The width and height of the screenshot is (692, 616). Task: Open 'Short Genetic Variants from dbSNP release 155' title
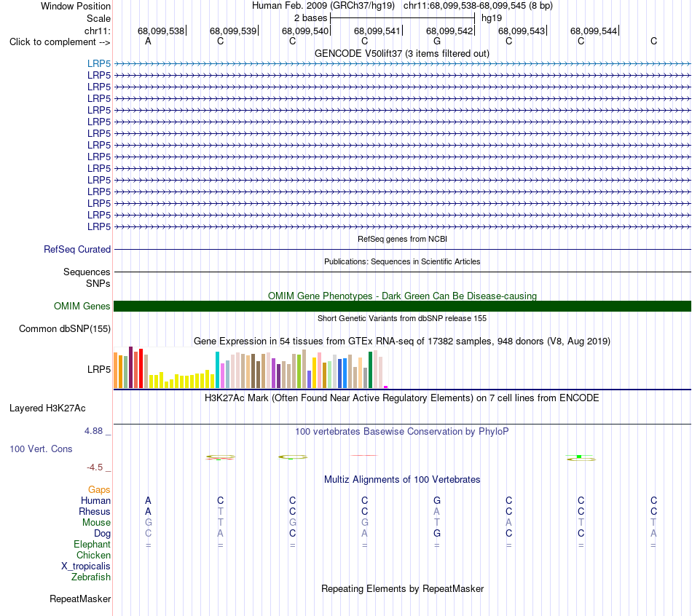(402, 318)
